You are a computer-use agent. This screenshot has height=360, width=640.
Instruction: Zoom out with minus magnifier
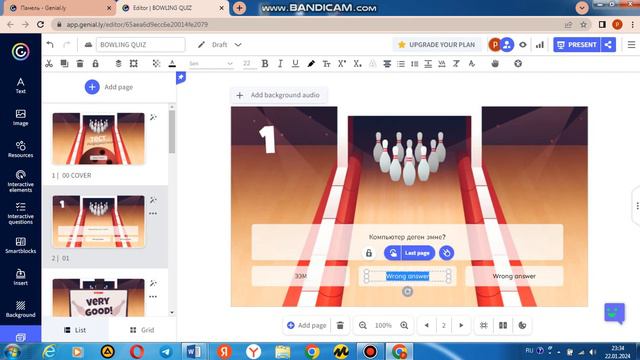pos(362,325)
